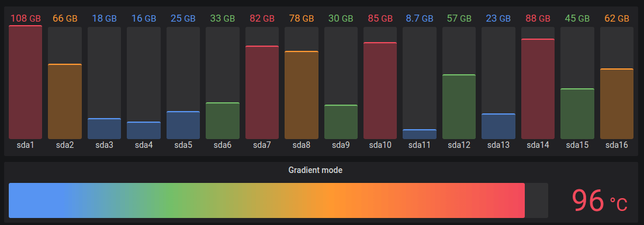Image resolution: width=644 pixels, height=225 pixels.
Task: Click the 82 GB value above sda7
Action: tap(262, 19)
